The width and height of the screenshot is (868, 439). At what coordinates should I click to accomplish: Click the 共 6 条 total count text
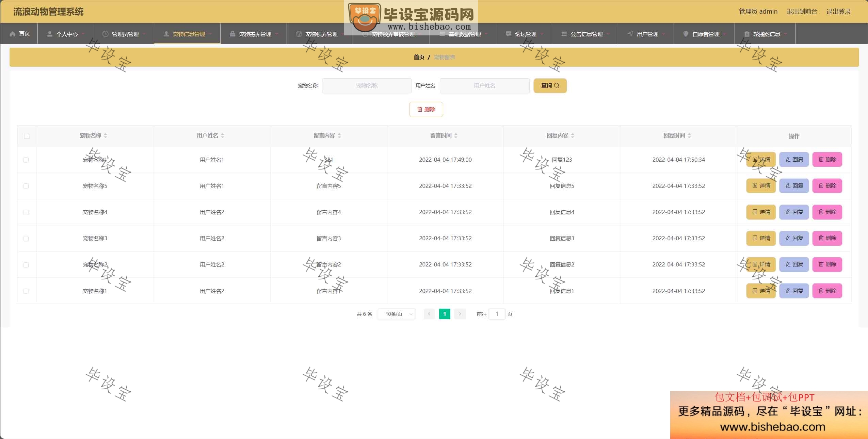coord(364,314)
